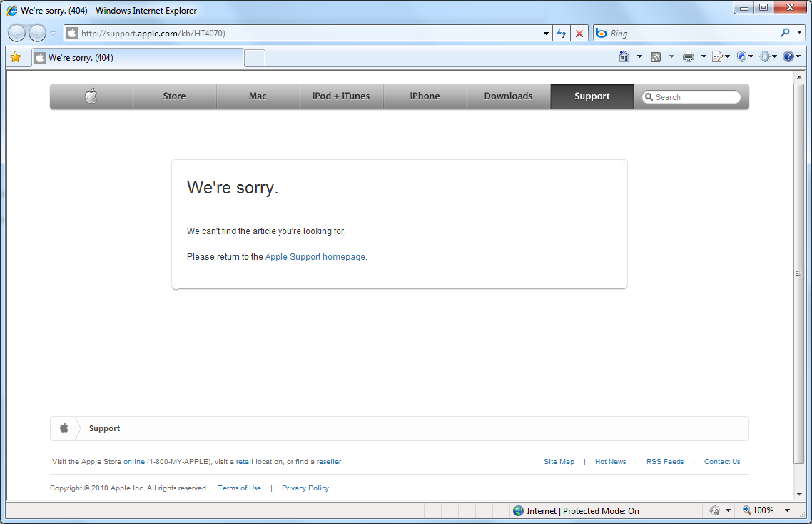Open the Help question mark menu
This screenshot has height=524, width=812.
click(792, 56)
